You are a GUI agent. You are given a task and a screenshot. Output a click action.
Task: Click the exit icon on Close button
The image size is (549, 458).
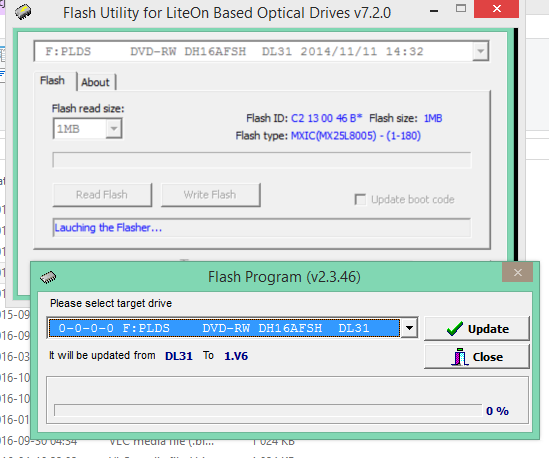(460, 357)
